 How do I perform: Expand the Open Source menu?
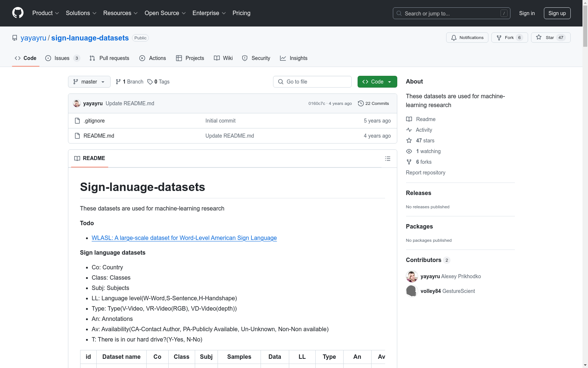point(165,13)
